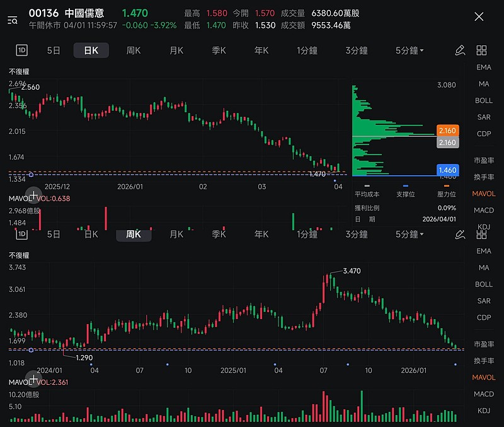The image size is (504, 427).
Task: Open drawing tools on the weekly chart
Action: pos(460,234)
